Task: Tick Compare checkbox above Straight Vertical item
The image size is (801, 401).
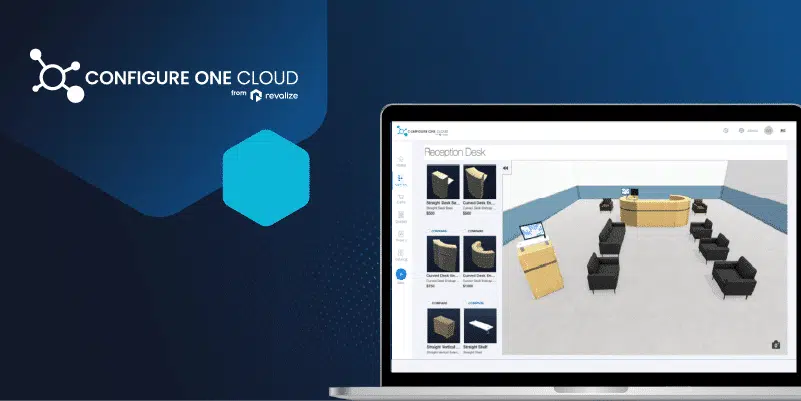Action: point(429,303)
